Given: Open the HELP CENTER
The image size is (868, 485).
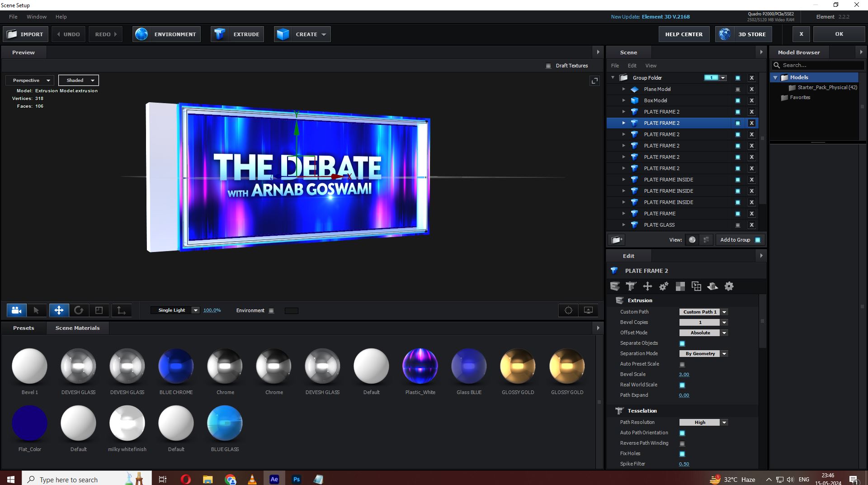Looking at the screenshot, I should [x=684, y=34].
